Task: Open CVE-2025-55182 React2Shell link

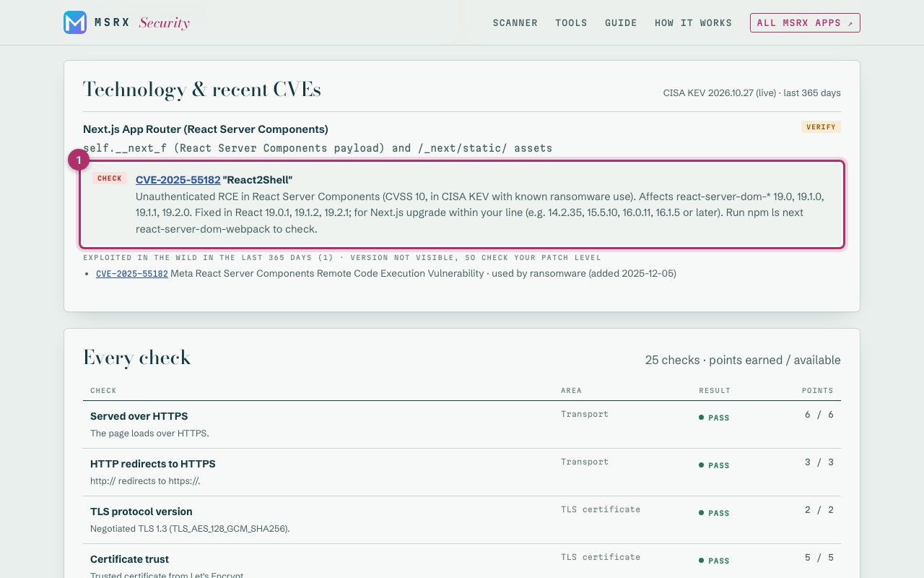Action: (178, 180)
